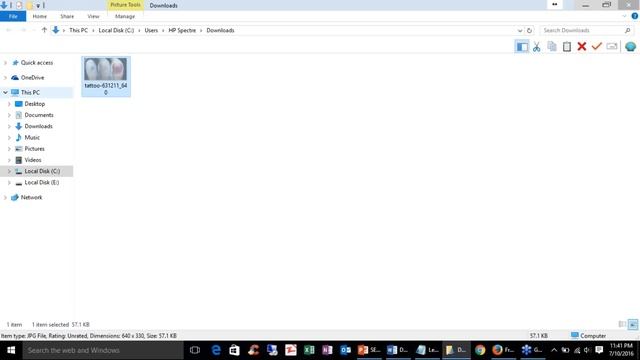Image resolution: width=640 pixels, height=360 pixels.
Task: Switch to the Share ribbon tab
Action: (67, 16)
